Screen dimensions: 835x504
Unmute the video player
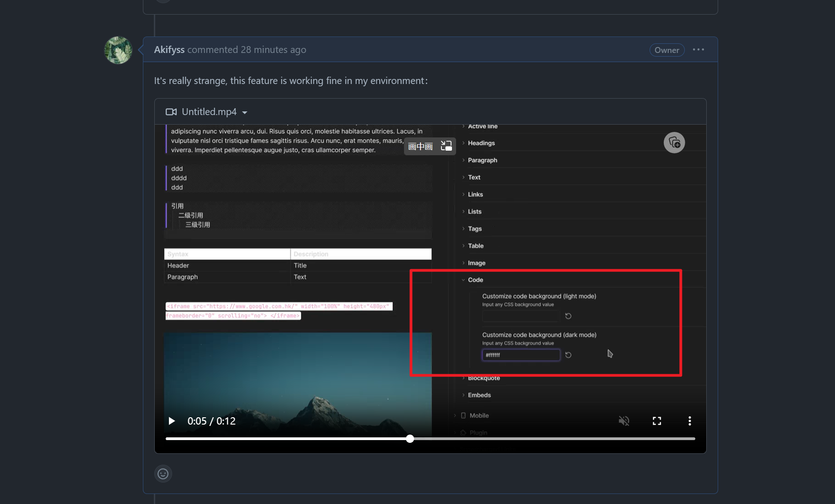624,420
